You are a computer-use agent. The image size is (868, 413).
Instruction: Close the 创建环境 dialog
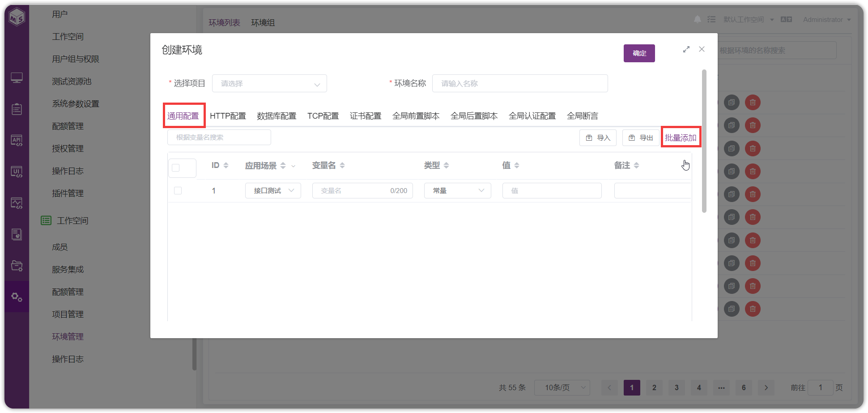tap(702, 49)
